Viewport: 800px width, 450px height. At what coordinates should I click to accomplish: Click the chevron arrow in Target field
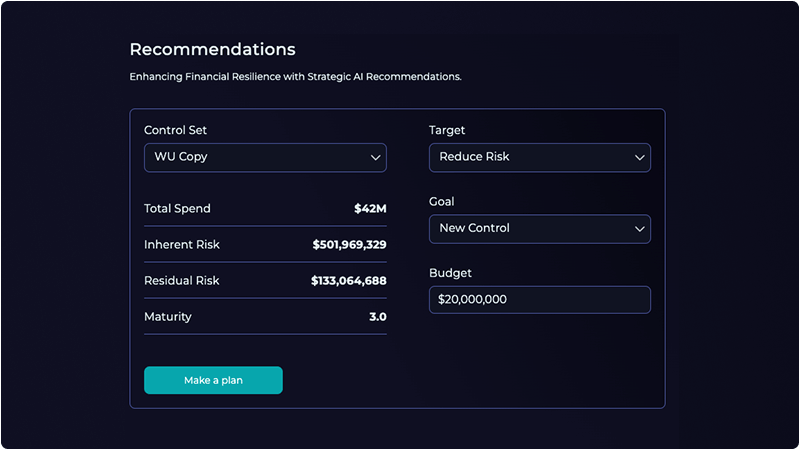tap(640, 158)
